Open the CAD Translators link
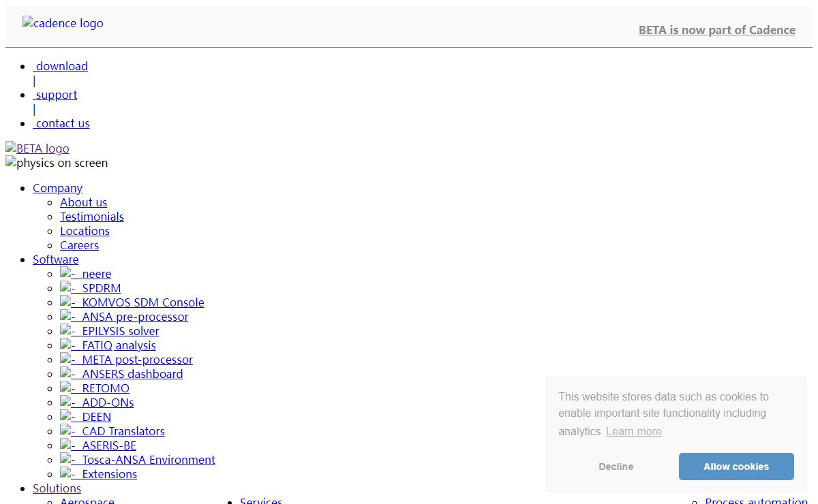The image size is (818, 504). (112, 431)
